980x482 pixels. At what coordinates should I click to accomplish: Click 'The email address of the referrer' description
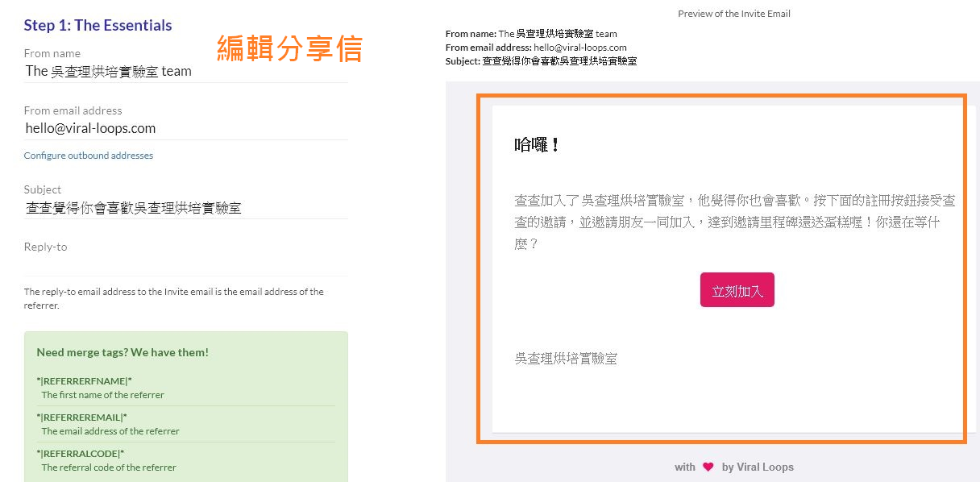pos(110,431)
